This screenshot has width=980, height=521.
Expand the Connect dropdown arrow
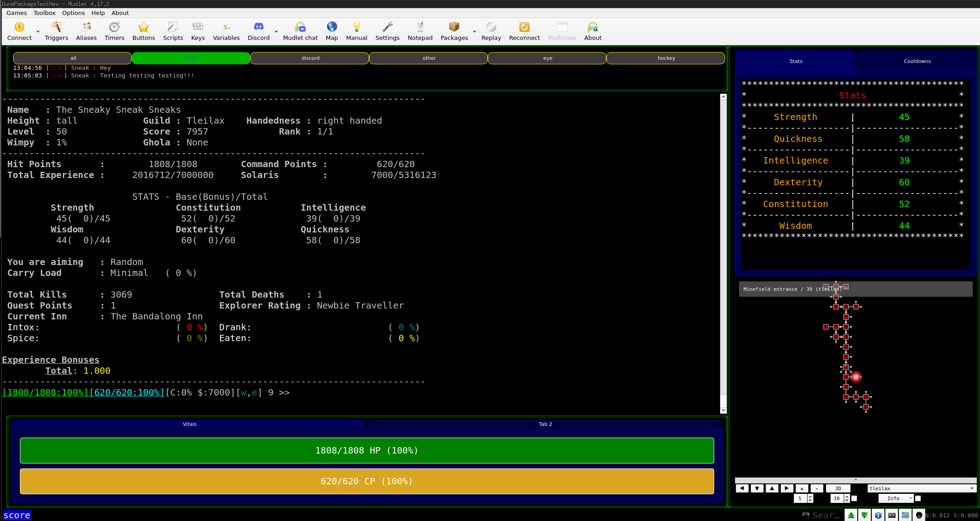click(38, 32)
